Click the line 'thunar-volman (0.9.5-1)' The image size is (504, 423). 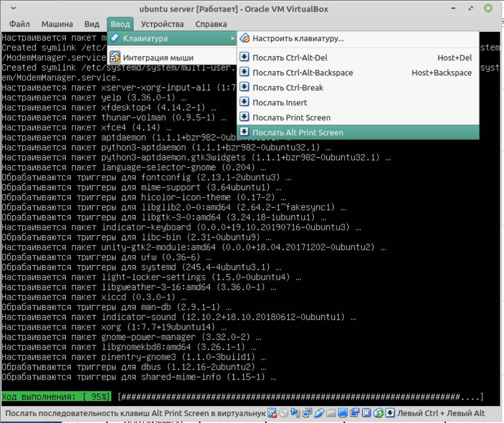pyautogui.click(x=114, y=117)
